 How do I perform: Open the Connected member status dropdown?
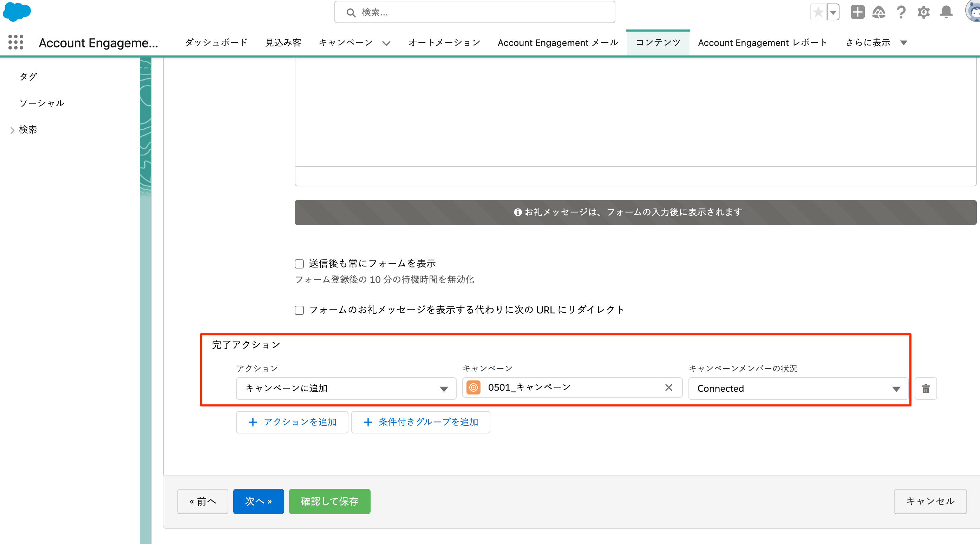pos(798,388)
